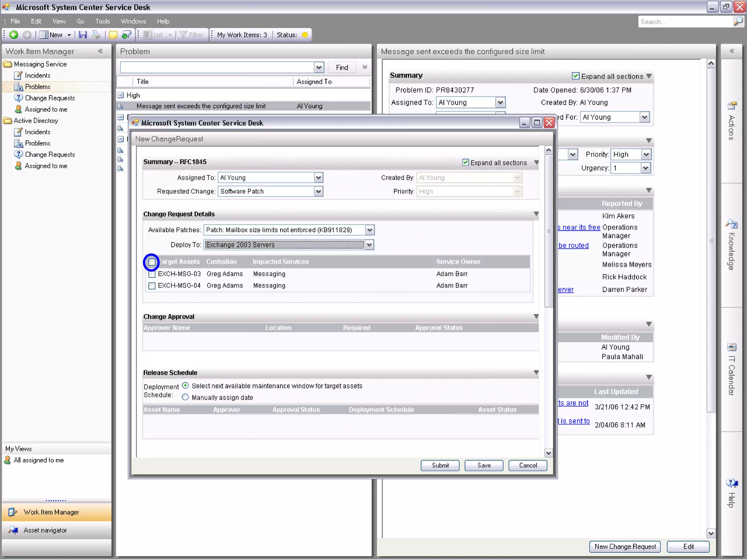
Task: Click the search magnifier icon
Action: pyautogui.click(x=738, y=22)
